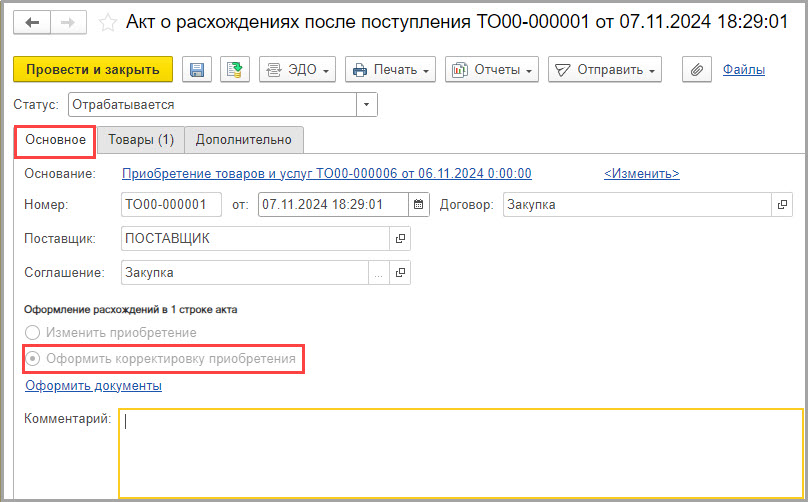Click Провести и закрыть button
The width and height of the screenshot is (808, 502).
click(93, 70)
